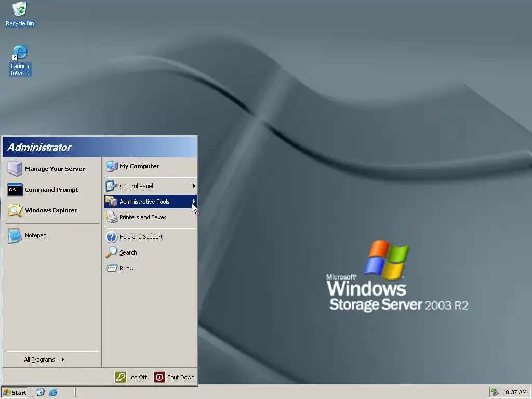Click the Internet Explorer quick launch icon
The height and width of the screenshot is (399, 532).
[53, 392]
